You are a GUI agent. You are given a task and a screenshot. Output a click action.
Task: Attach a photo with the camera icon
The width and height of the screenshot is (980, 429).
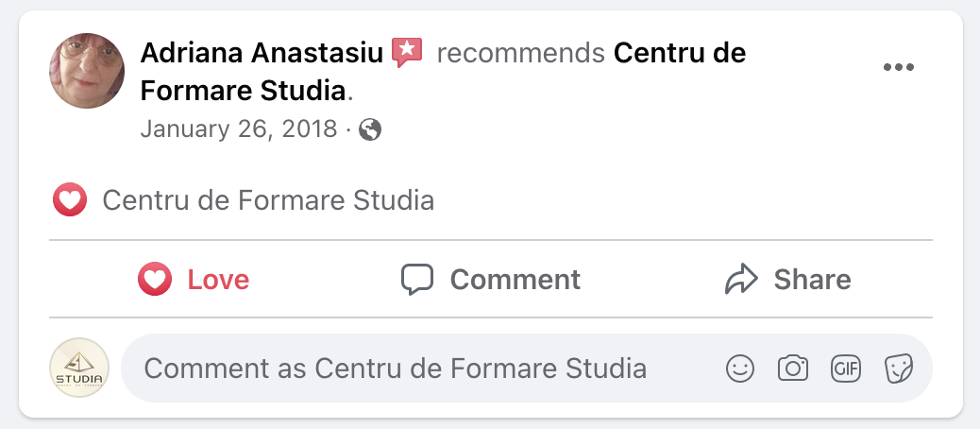[x=793, y=369]
